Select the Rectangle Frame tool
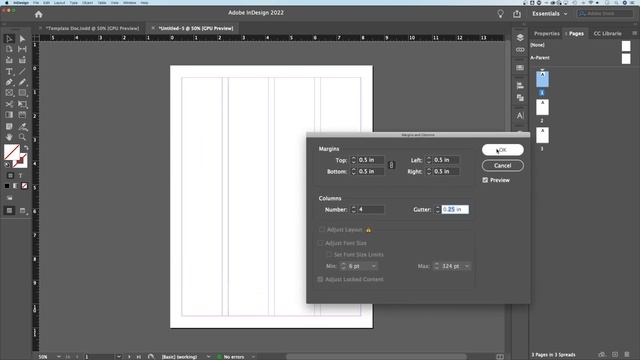The height and width of the screenshot is (360, 640). click(9, 93)
